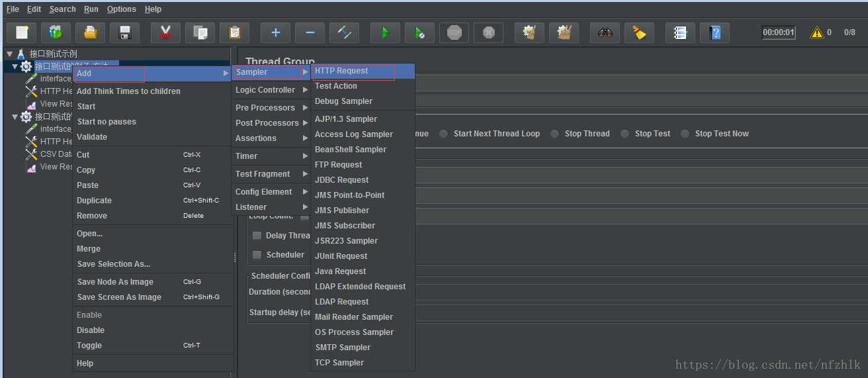The image size is (868, 378).
Task: Expand the Assertions submenu
Action: tap(272, 138)
